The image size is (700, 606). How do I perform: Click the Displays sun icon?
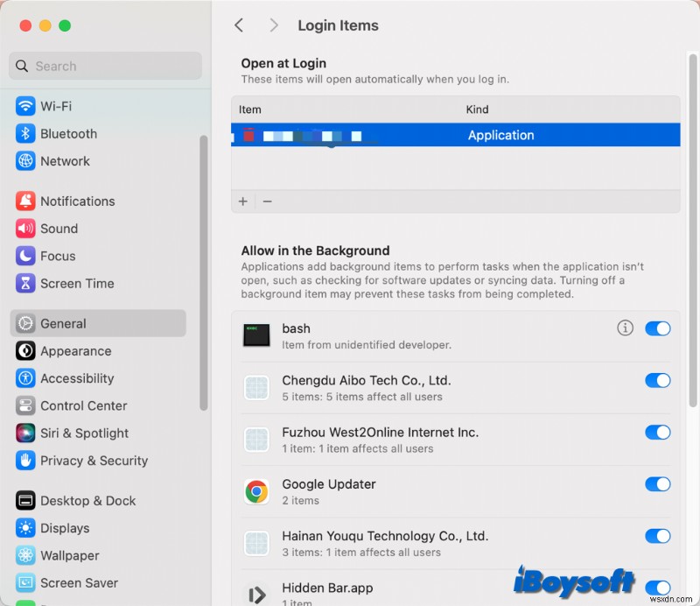tap(25, 528)
